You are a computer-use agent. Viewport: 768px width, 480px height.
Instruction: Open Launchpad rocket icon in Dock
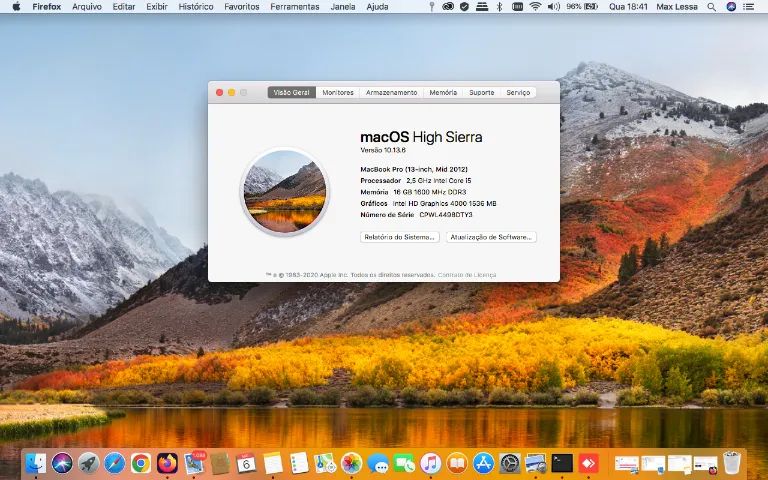[89, 463]
